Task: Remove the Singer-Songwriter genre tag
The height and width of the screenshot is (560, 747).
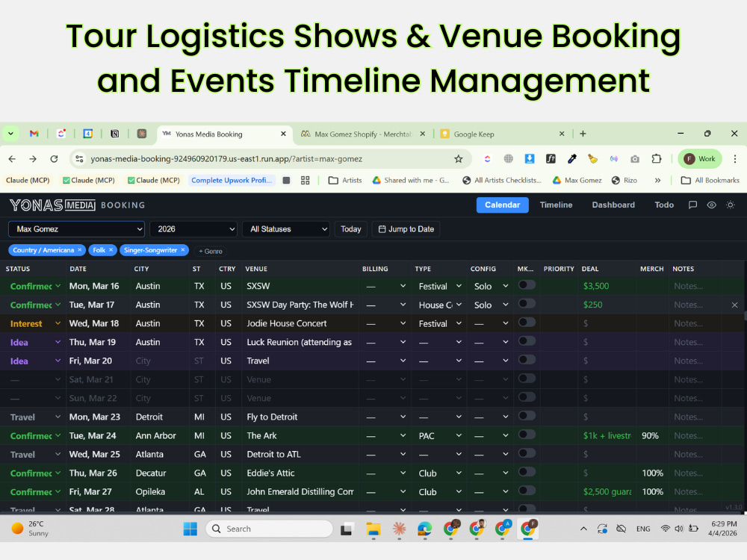Action: pos(182,250)
